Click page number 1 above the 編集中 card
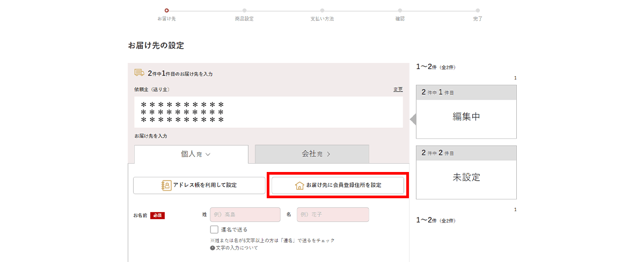 point(515,79)
